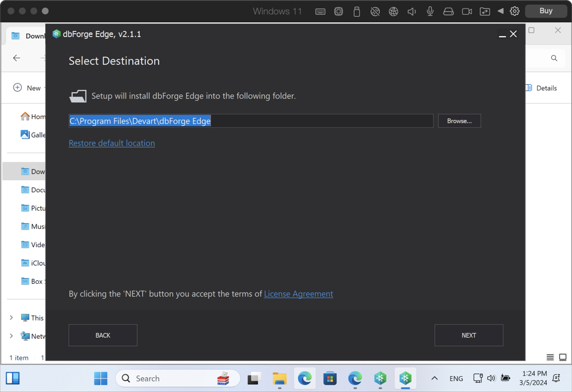The height and width of the screenshot is (392, 572).
Task: Expand the This PC tree node
Action: [x=11, y=318]
